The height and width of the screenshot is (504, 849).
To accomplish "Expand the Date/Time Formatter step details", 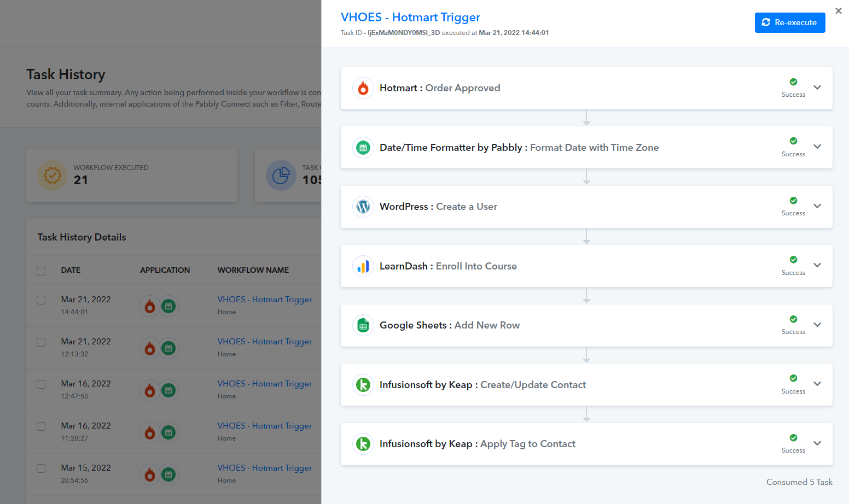I will point(817,146).
